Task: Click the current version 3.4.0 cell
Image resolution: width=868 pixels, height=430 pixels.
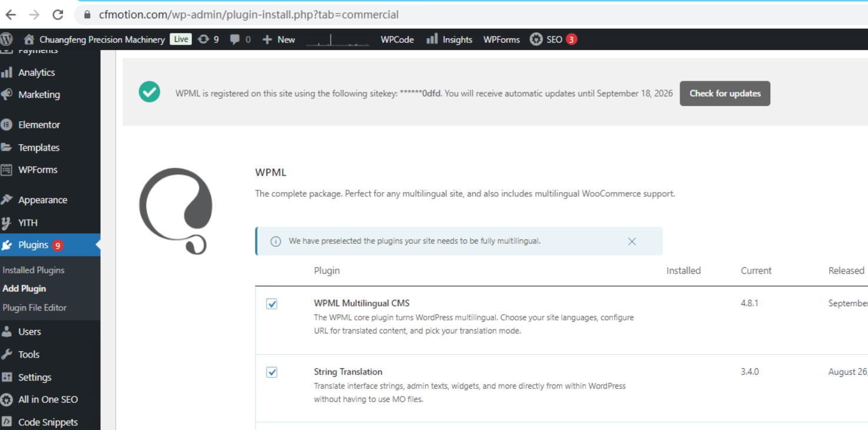Action: (x=750, y=372)
